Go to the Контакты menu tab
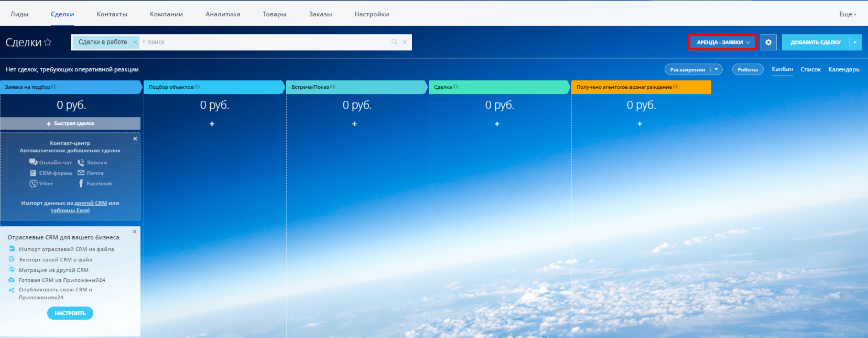868x338 pixels. click(112, 14)
